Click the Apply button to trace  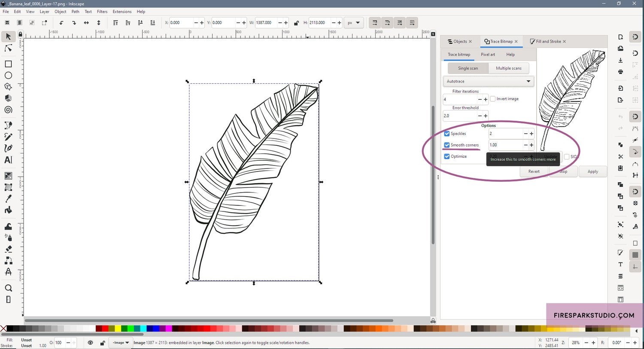(x=592, y=171)
